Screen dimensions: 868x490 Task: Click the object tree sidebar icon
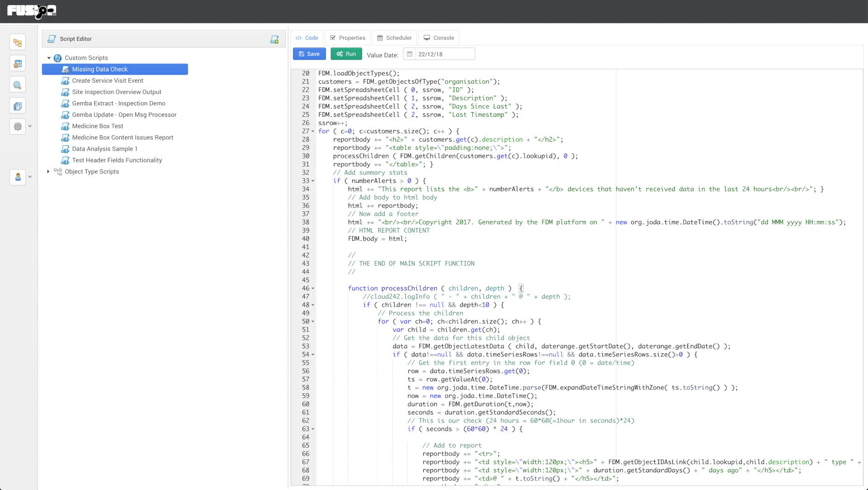pyautogui.click(x=18, y=43)
